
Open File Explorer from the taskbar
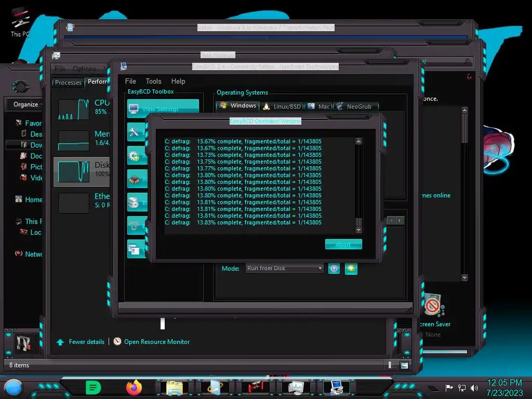(x=175, y=388)
